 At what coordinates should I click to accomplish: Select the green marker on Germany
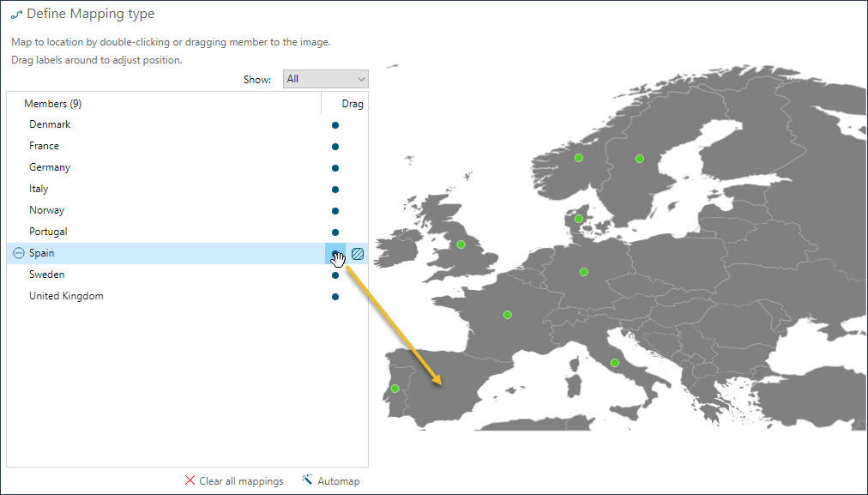583,272
